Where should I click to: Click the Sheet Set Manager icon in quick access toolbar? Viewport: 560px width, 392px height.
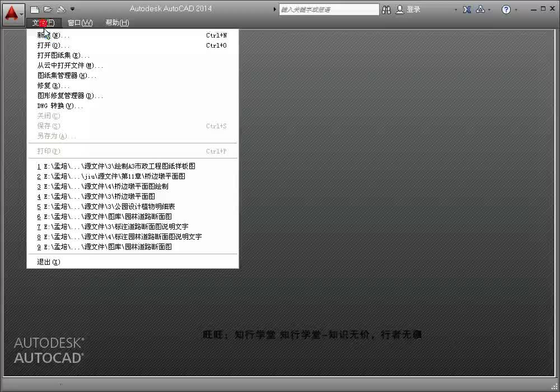[61, 10]
